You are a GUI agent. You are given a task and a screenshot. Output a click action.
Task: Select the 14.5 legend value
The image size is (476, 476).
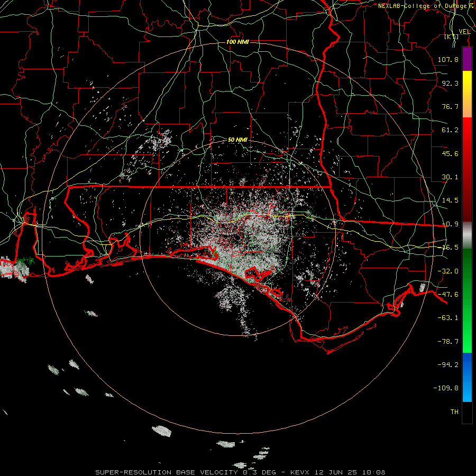(450, 200)
